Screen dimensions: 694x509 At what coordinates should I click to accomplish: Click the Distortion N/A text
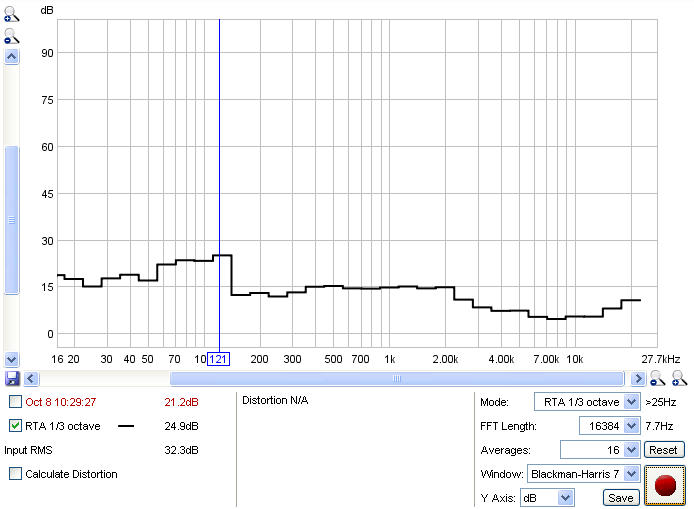[x=275, y=400]
